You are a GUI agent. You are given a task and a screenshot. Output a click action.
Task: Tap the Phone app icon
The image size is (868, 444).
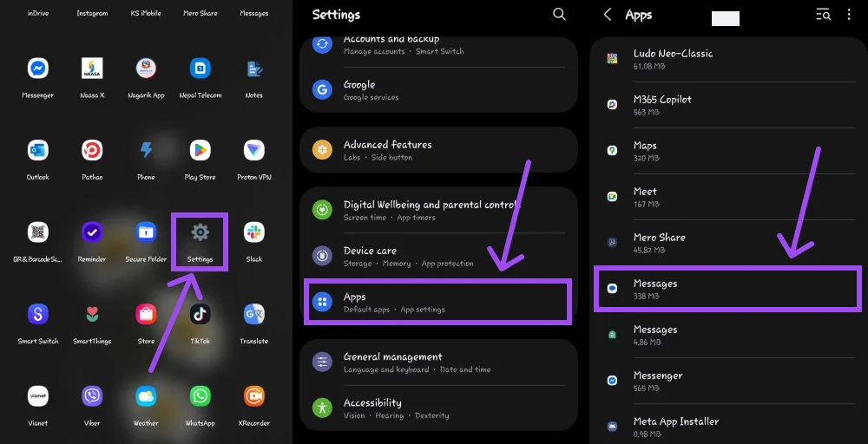click(x=146, y=150)
